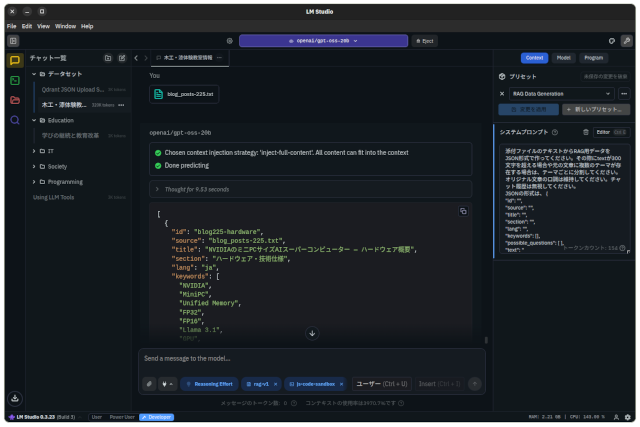Open the Chat view in the sidebar
Screen dimensions: 640x427
click(15, 60)
